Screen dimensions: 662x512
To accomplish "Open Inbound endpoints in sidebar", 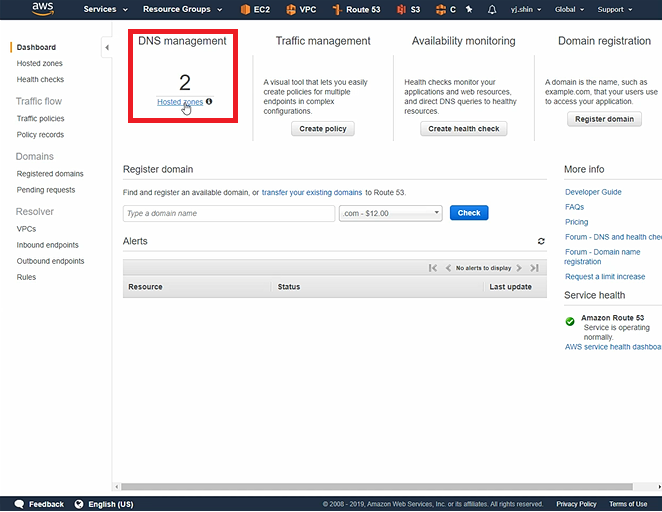I will click(x=48, y=245).
